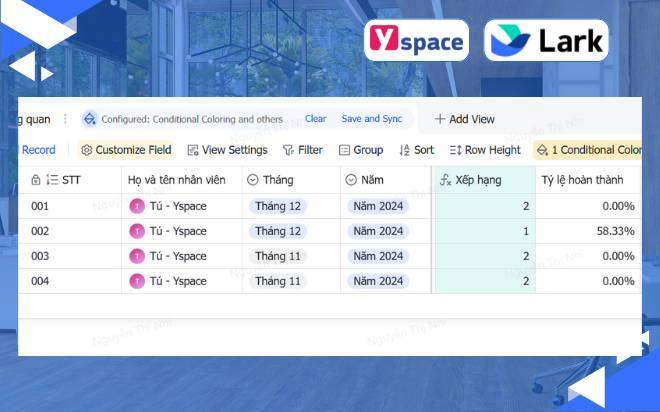The height and width of the screenshot is (412, 660).
Task: Click Tú - Yspace avatar in row 001
Action: 137,206
